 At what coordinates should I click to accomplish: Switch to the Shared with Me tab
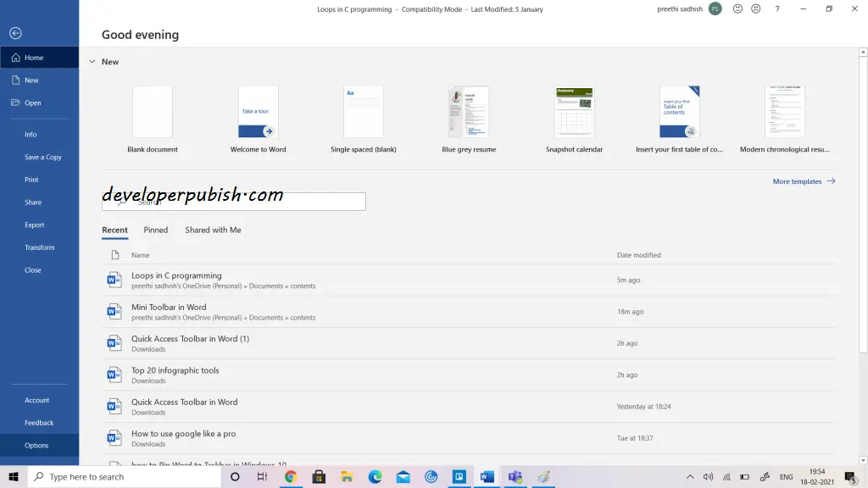(213, 230)
